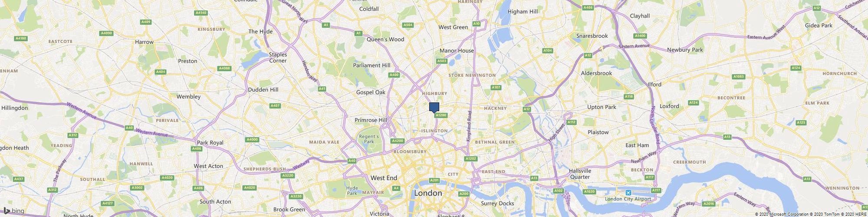This screenshot has width=868, height=217.
Task: Click the A40 road shield near Westway
Action: click(x=352, y=161)
